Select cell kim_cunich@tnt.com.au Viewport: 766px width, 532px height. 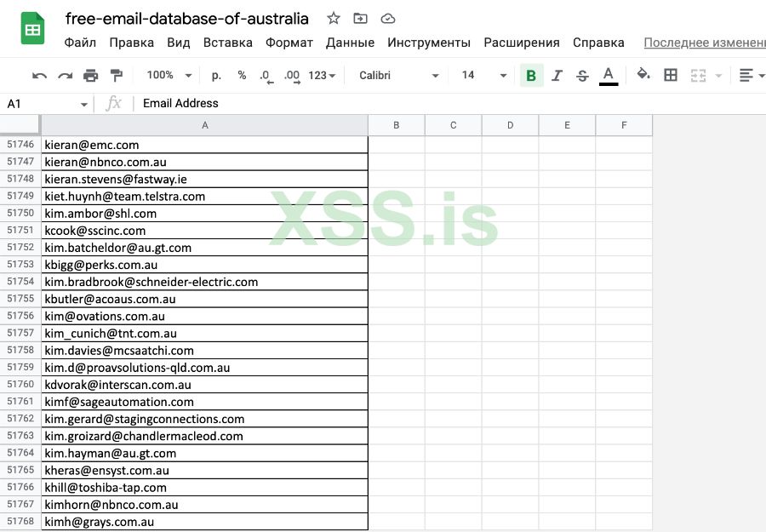tap(204, 333)
